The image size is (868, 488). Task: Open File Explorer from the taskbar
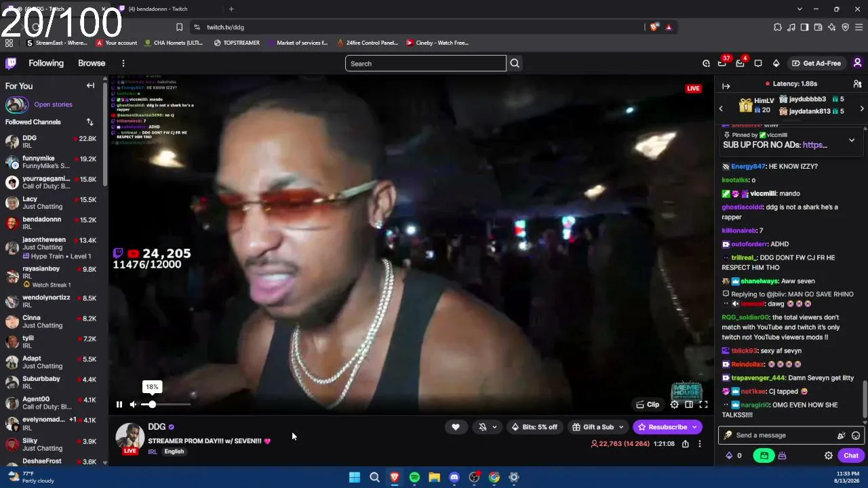click(434, 477)
